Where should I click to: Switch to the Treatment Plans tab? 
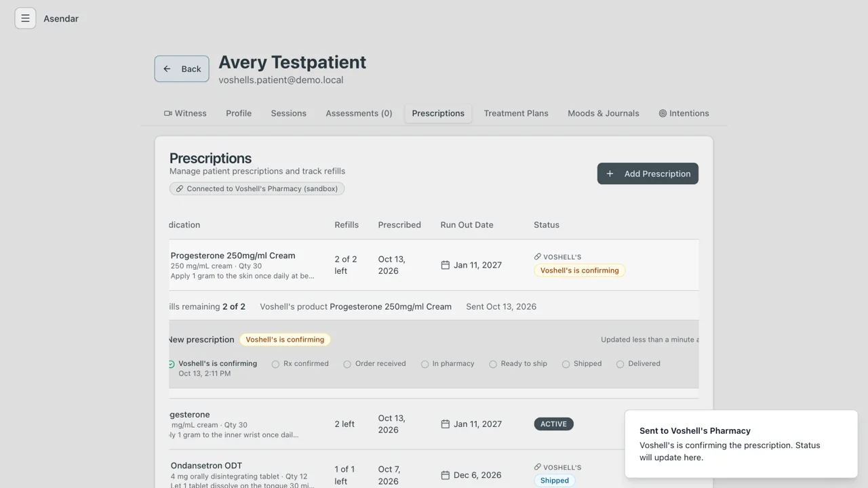[x=516, y=113]
